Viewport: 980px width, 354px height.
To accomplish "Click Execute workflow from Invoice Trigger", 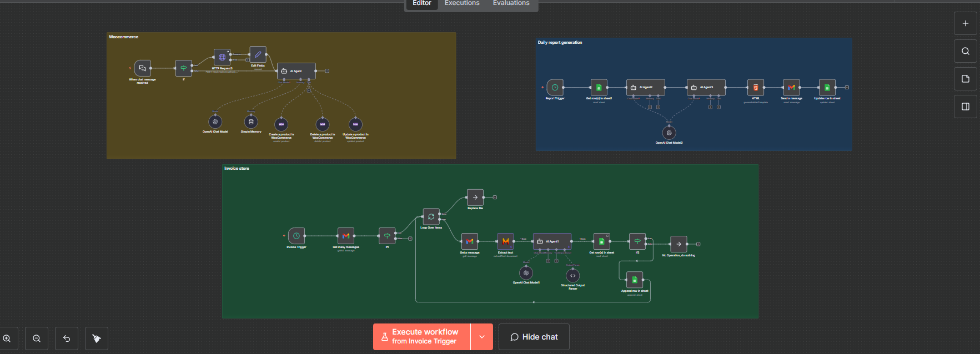I will pyautogui.click(x=422, y=337).
